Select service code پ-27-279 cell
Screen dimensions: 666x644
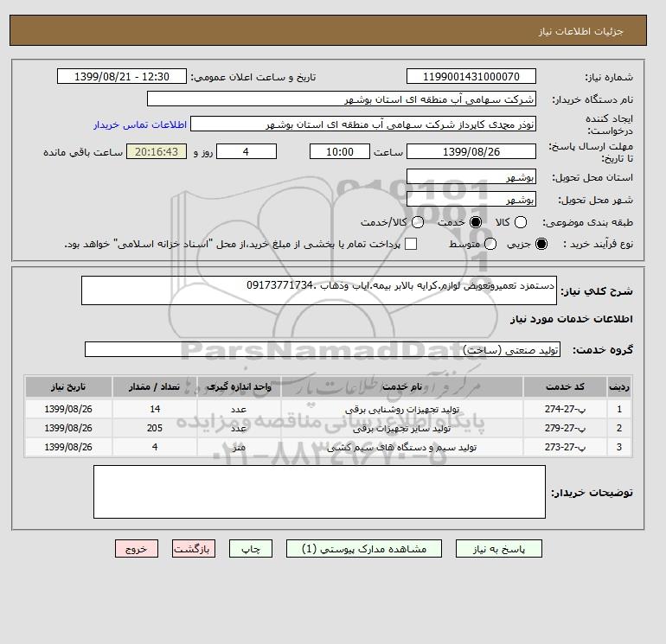566,428
